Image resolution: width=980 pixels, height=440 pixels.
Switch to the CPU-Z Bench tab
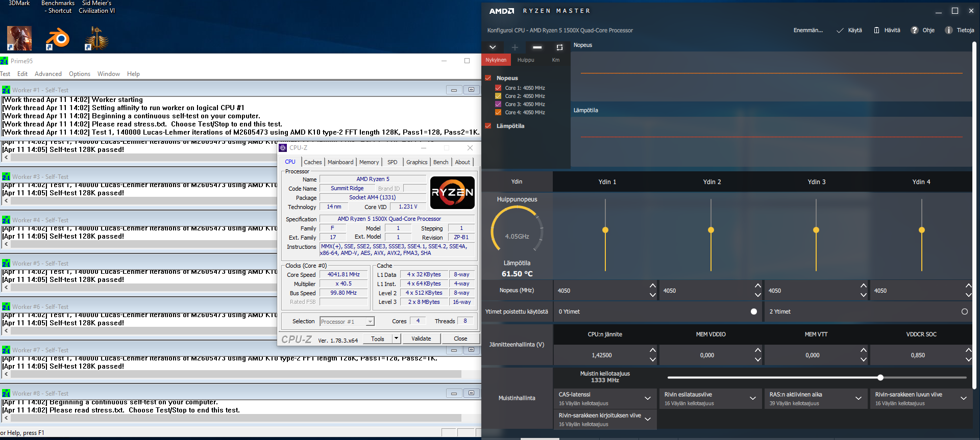[x=441, y=162]
